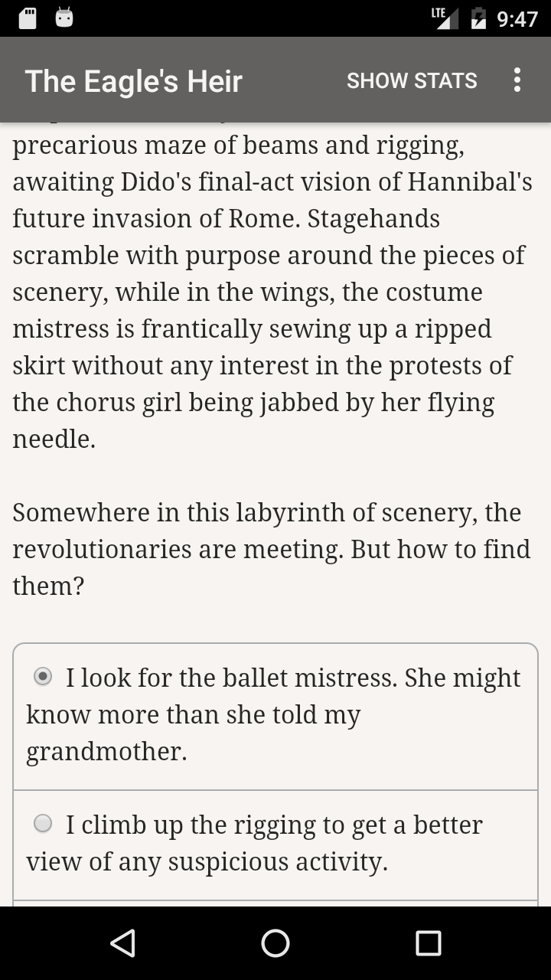Tap the 'view of any suspicious activity' text
This screenshot has height=980, width=551.
click(x=207, y=861)
